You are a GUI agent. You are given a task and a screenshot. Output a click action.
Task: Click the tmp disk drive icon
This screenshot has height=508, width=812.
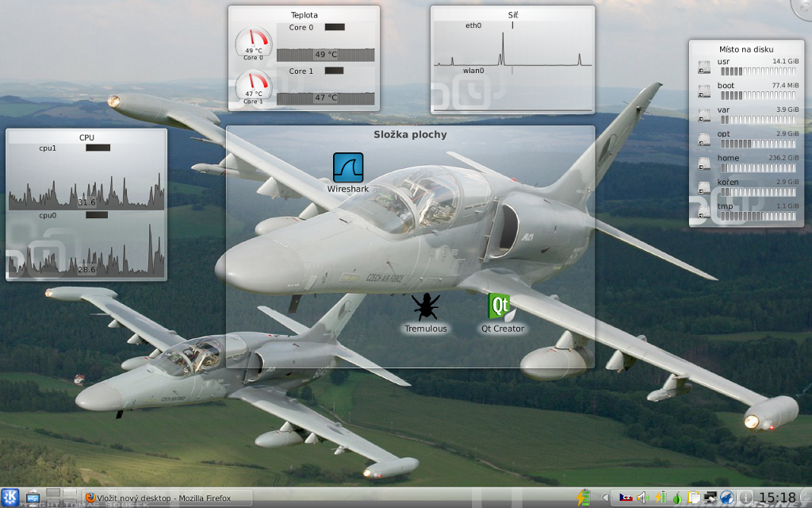(x=704, y=212)
